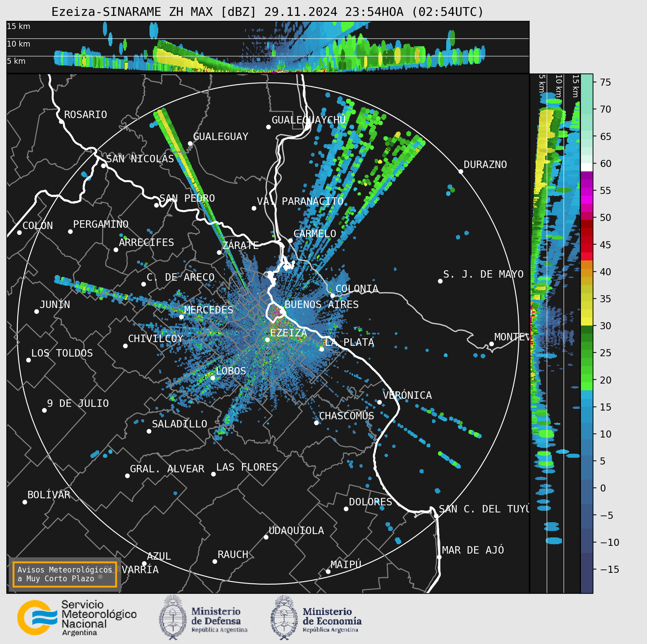Click the ROSARIO city label
647x644 pixels.
(x=85, y=115)
